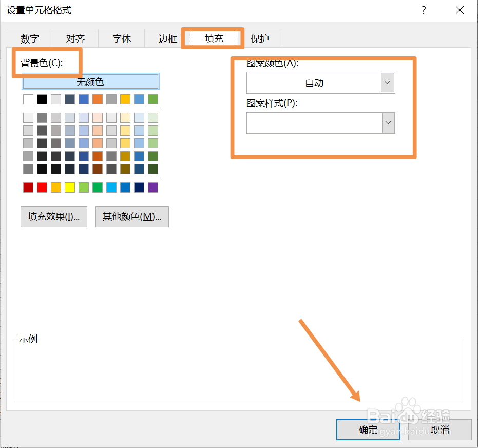Select the light green standard color
Screen dimensions: 478x448
(x=84, y=188)
